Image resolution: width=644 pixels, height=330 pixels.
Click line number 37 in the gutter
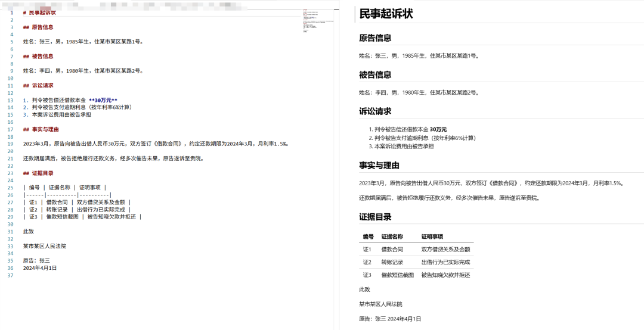pyautogui.click(x=11, y=275)
